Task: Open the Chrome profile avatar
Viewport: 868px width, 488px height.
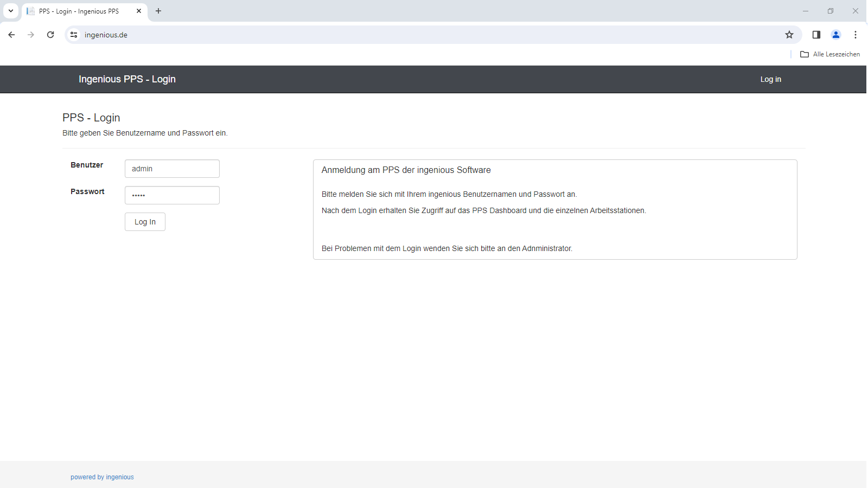Action: (x=836, y=35)
